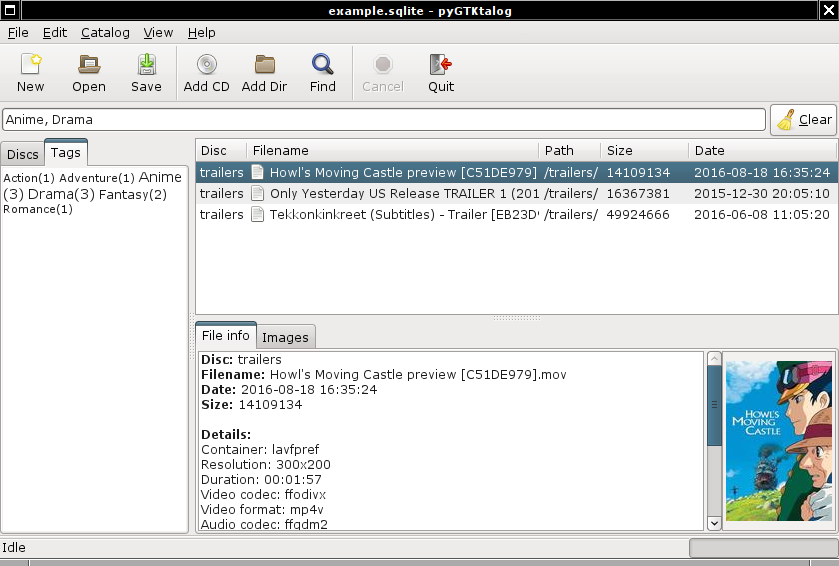Select the Howl's Moving Castle preview row
This screenshot has height=566, width=839.
tap(516, 172)
